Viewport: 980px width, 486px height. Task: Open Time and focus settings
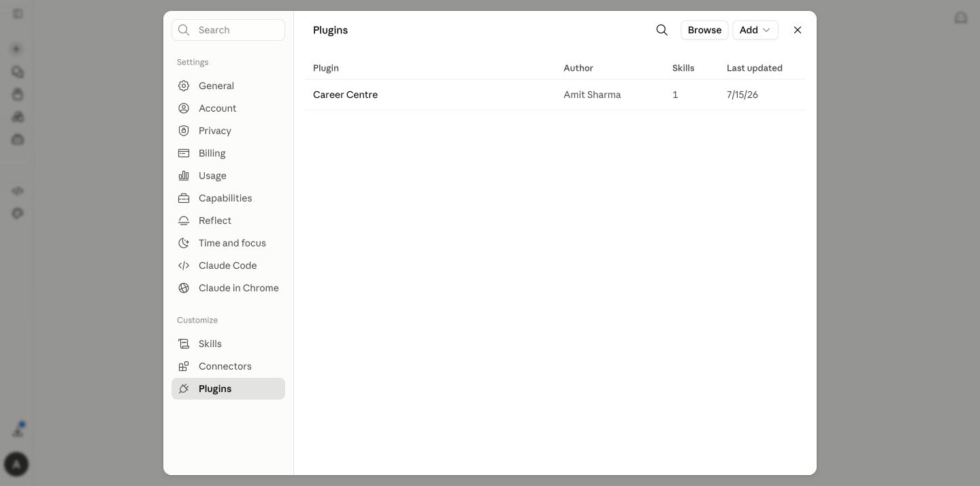click(x=228, y=243)
